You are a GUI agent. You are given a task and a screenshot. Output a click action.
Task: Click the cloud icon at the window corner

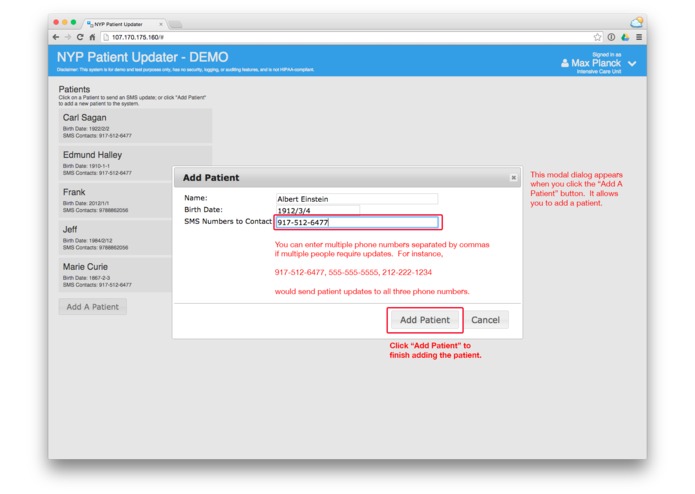pyautogui.click(x=636, y=22)
